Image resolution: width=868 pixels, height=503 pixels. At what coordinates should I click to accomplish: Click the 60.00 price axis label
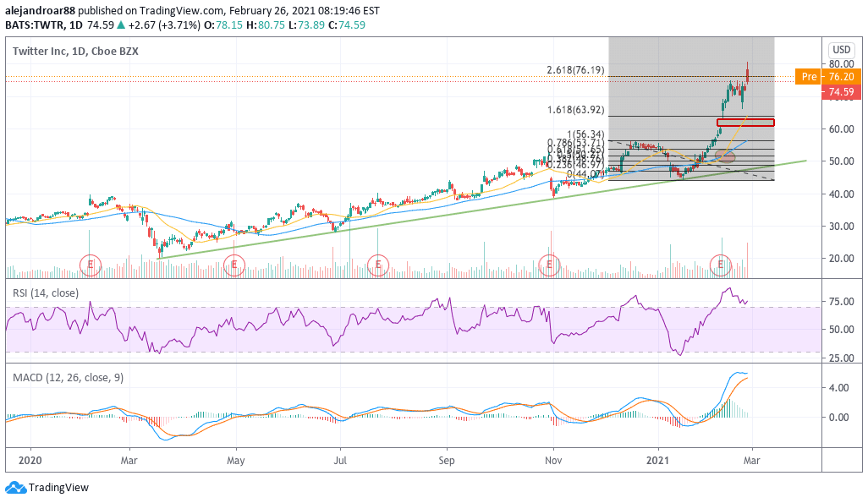[x=842, y=129]
